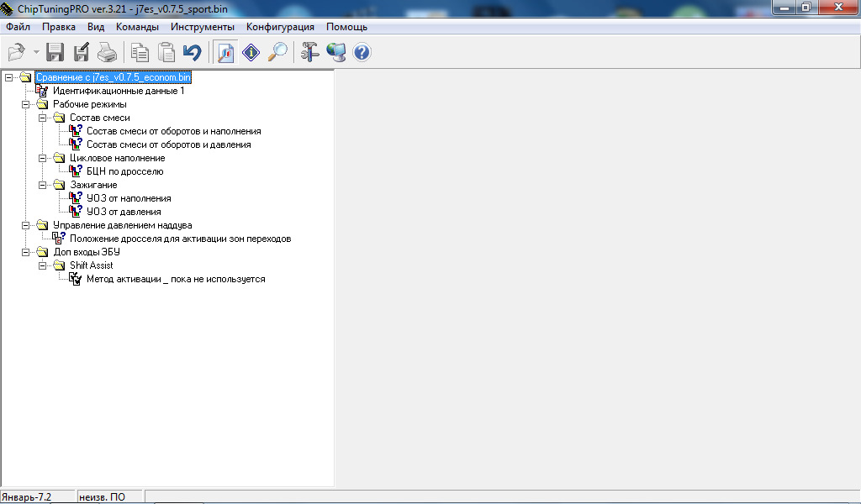861x504 pixels.
Task: Click the Январь-7.2 status bar entry
Action: click(37, 497)
